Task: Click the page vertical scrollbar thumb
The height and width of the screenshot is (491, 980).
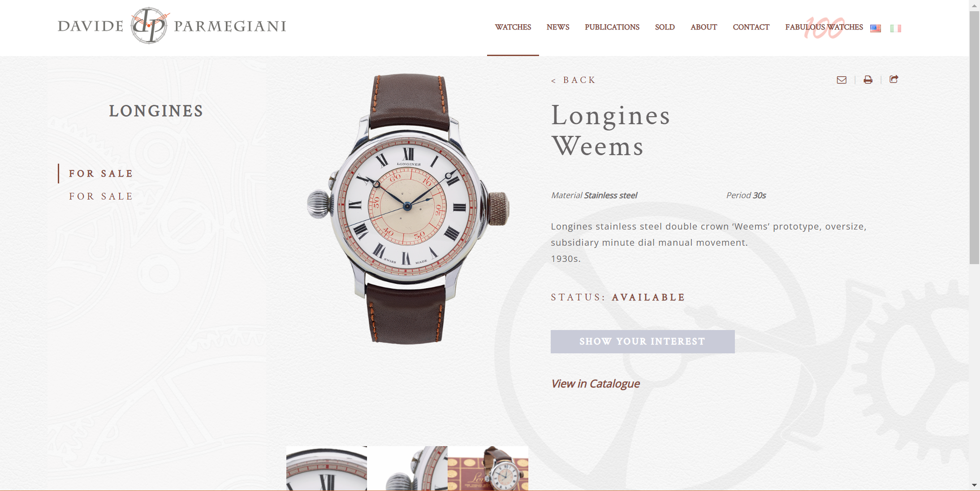Action: (974, 138)
